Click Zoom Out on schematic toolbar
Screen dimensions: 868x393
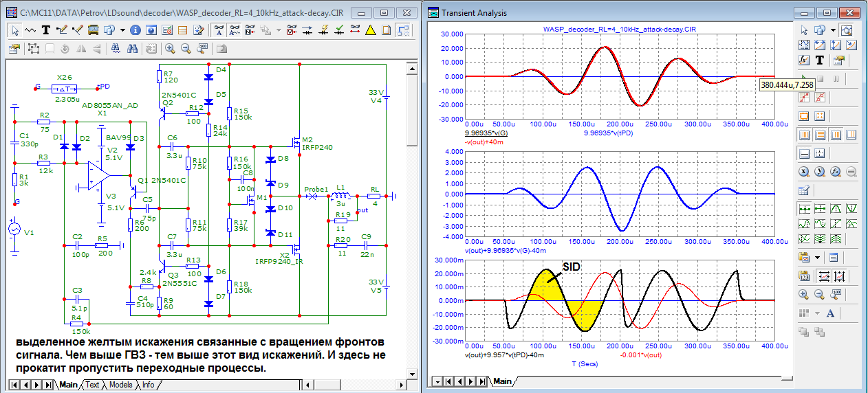click(x=186, y=48)
